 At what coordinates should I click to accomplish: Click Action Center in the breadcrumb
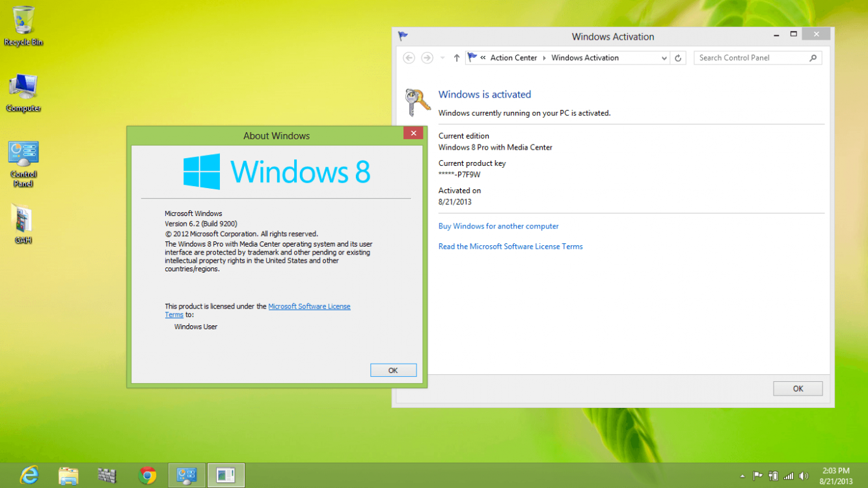(513, 58)
